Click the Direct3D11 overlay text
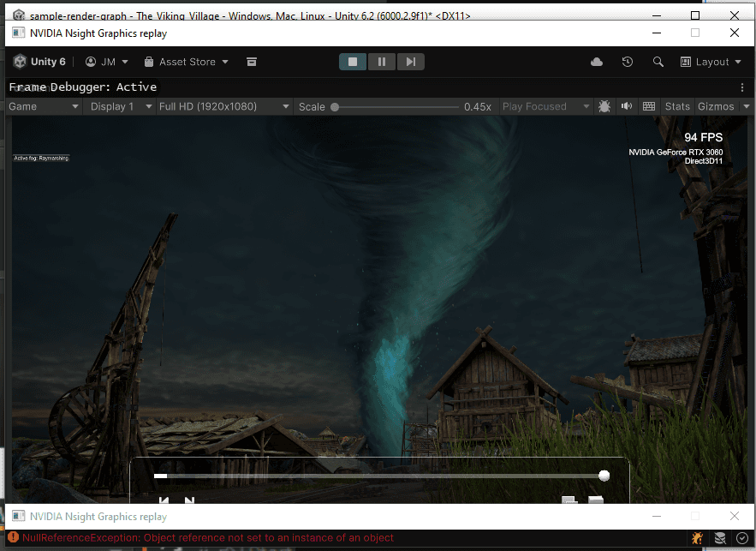Image resolution: width=756 pixels, height=551 pixels. [x=704, y=161]
